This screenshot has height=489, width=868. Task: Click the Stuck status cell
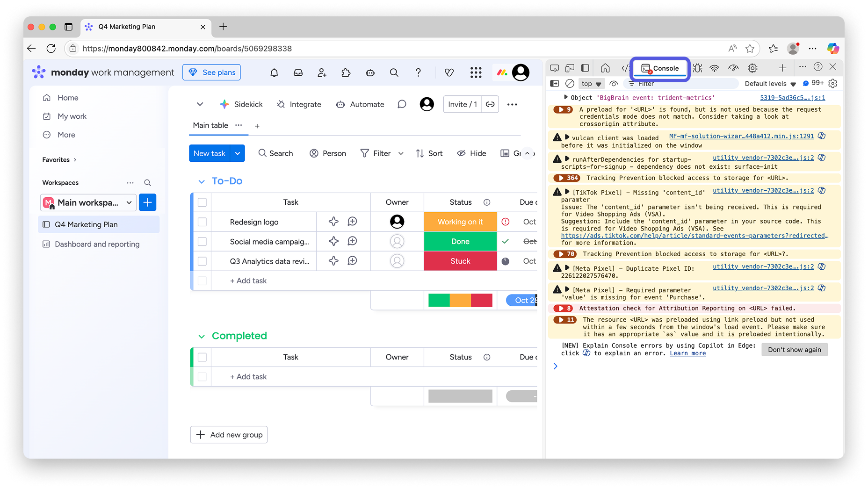460,261
